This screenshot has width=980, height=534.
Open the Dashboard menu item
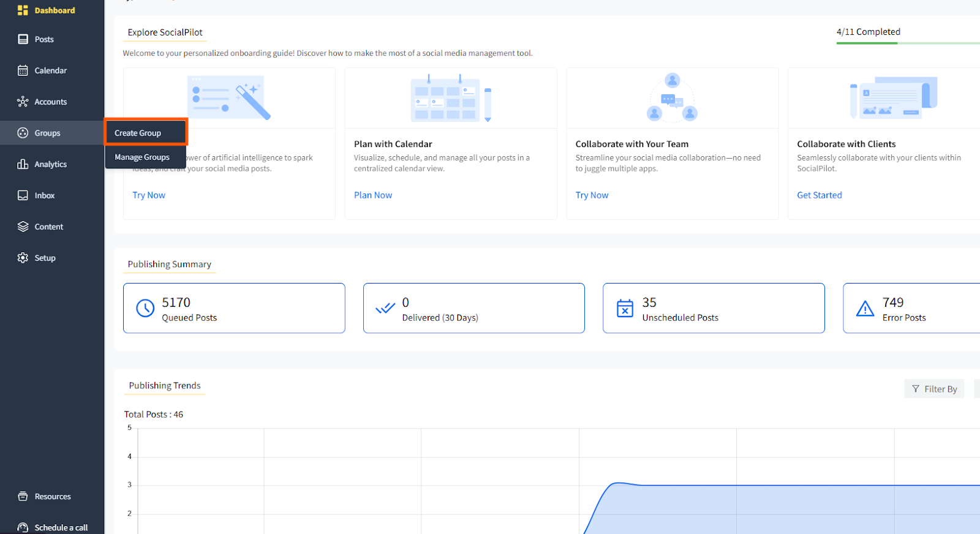(52, 10)
